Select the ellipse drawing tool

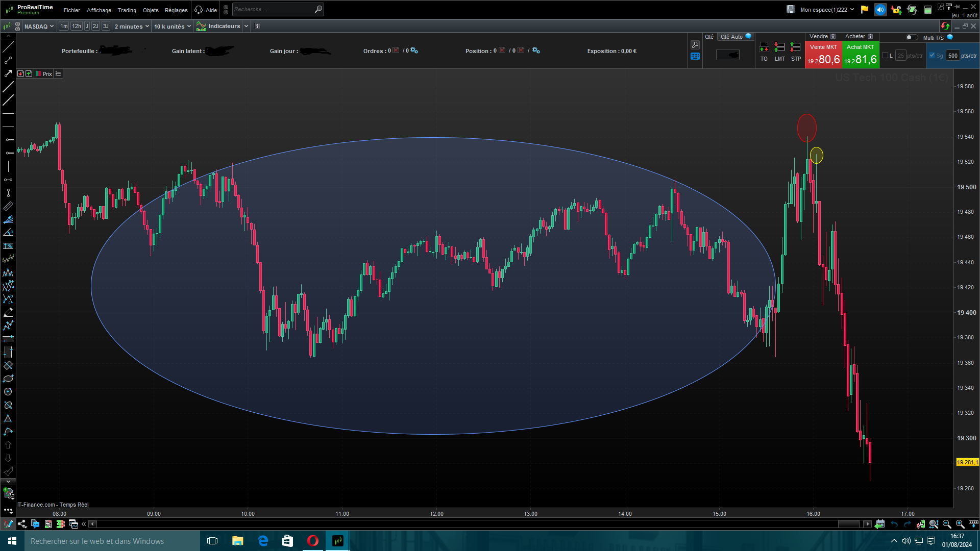[x=8, y=379]
